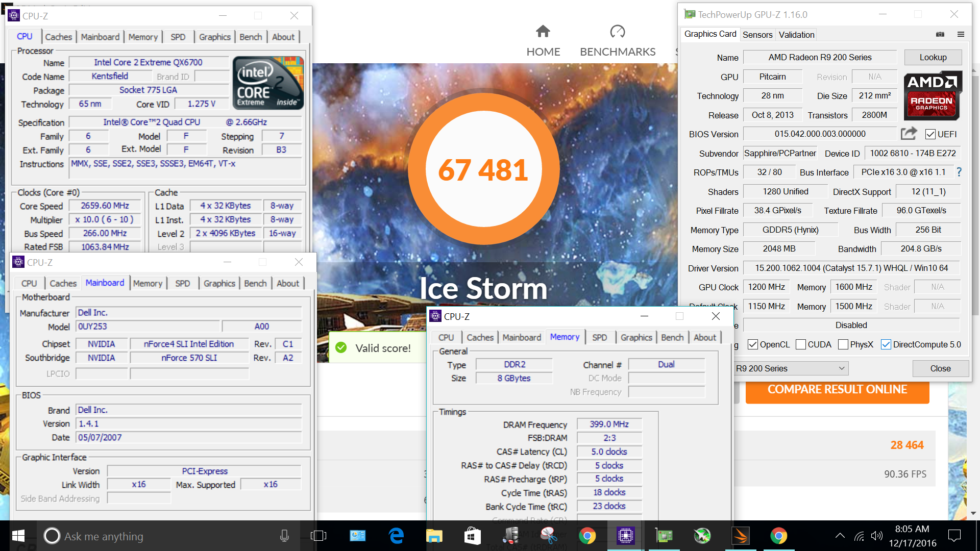Click the GPU Clock value 1200 MHz
The height and width of the screenshot is (551, 980).
[x=766, y=287]
